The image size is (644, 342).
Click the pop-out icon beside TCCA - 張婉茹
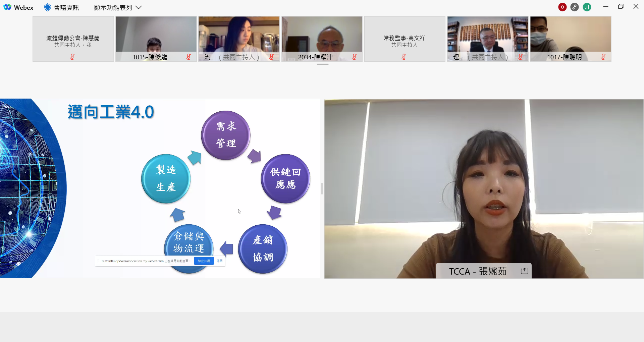(x=525, y=271)
